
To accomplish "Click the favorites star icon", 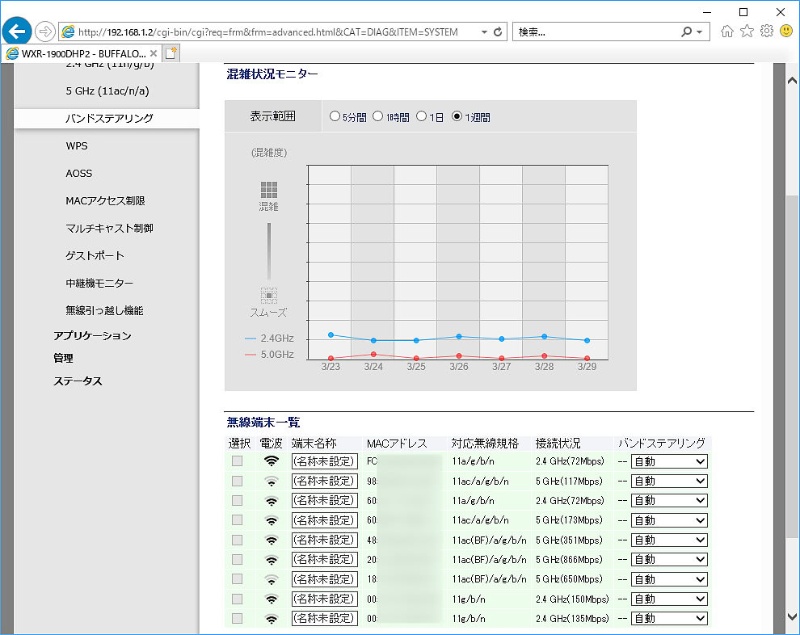I will tap(746, 31).
